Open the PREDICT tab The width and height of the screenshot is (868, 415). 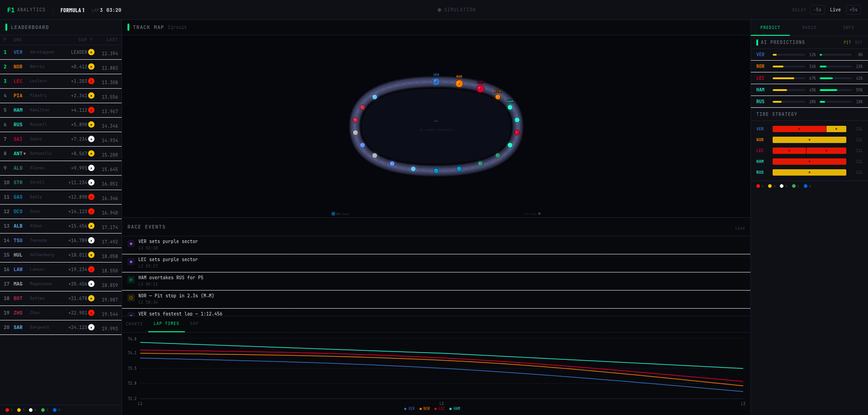tap(770, 28)
